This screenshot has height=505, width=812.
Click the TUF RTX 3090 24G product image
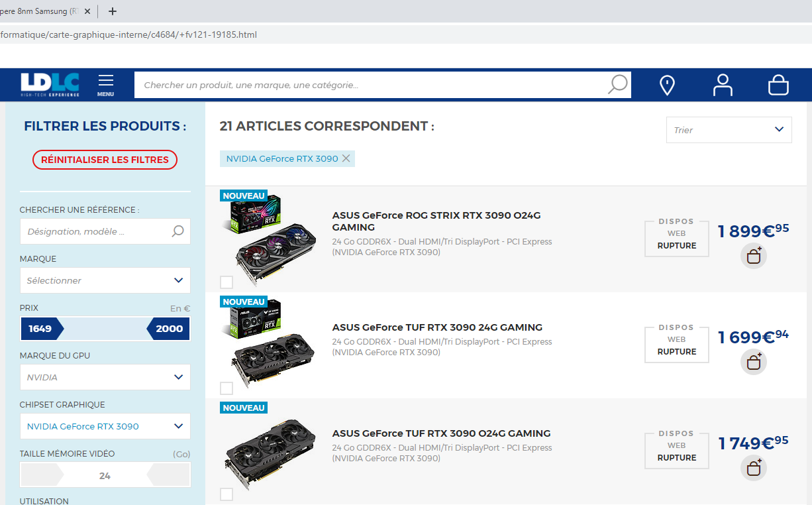[x=268, y=345]
